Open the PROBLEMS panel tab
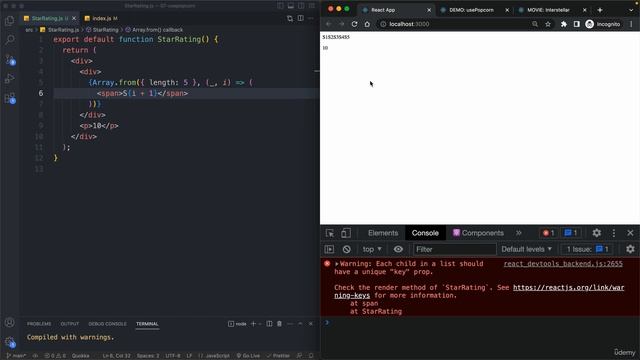This screenshot has height=360, width=640. [39, 324]
